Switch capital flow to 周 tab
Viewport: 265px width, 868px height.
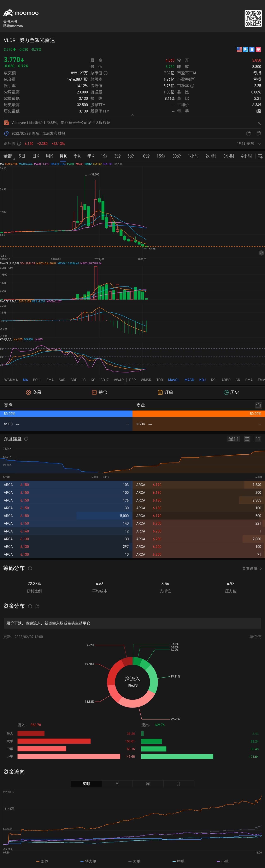tap(148, 784)
